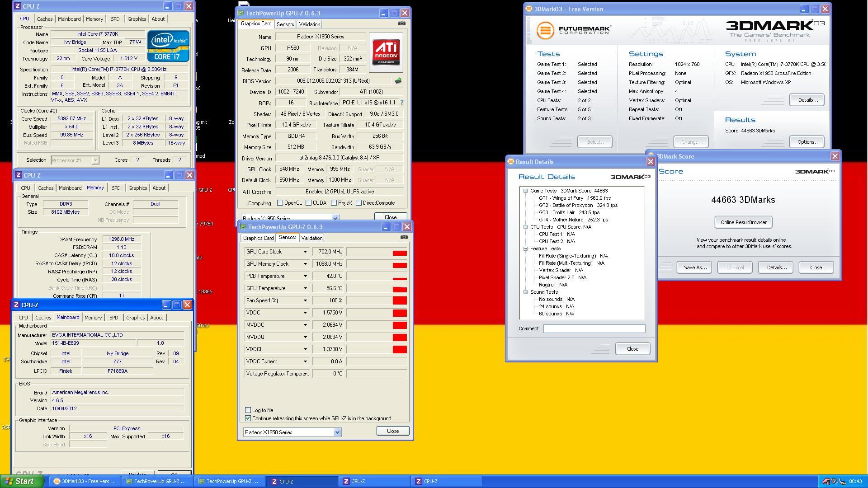Click Options button under Results
Image resolution: width=868 pixels, height=488 pixels.
[808, 142]
